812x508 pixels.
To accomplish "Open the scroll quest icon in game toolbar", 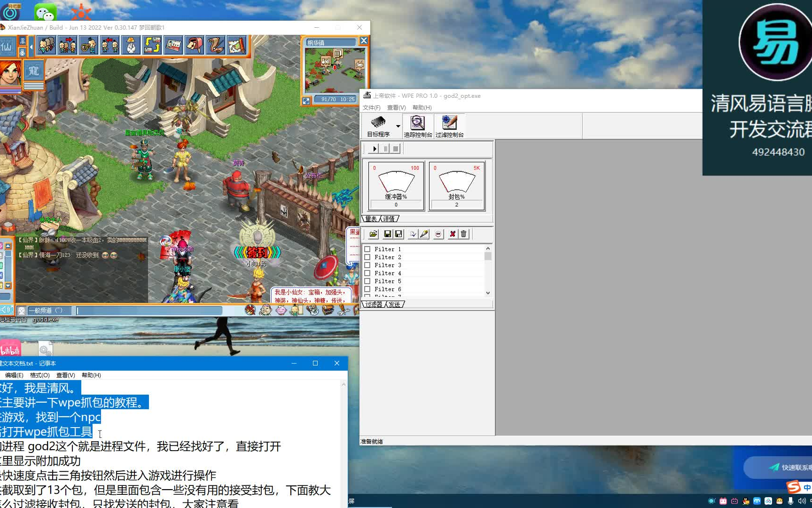I will click(x=216, y=46).
